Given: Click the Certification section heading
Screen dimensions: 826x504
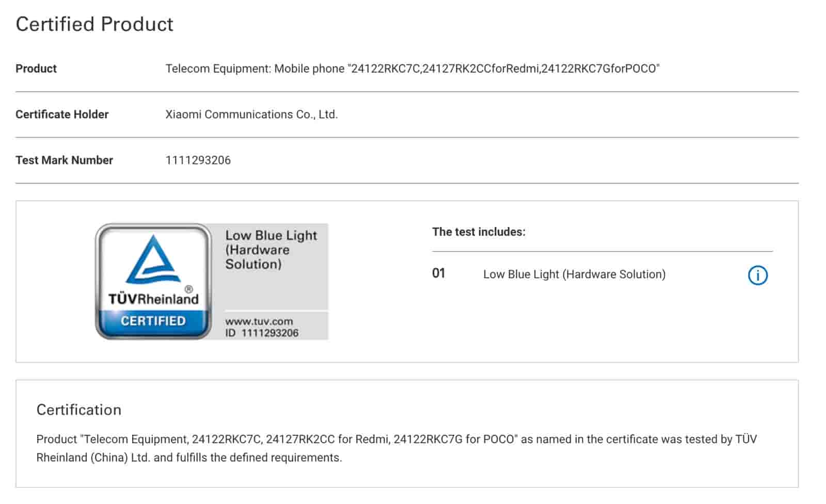Looking at the screenshot, I should click(78, 410).
